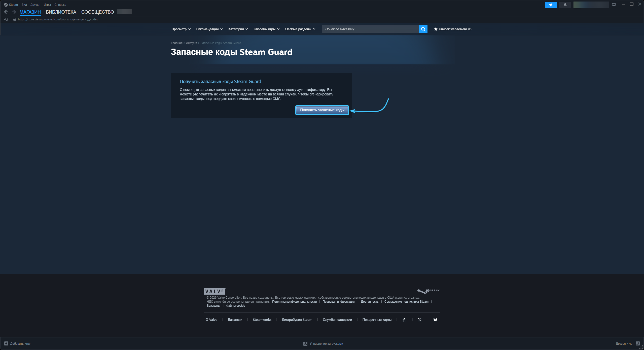Switch to the БИБЛИОТЕКА tab

(x=61, y=12)
